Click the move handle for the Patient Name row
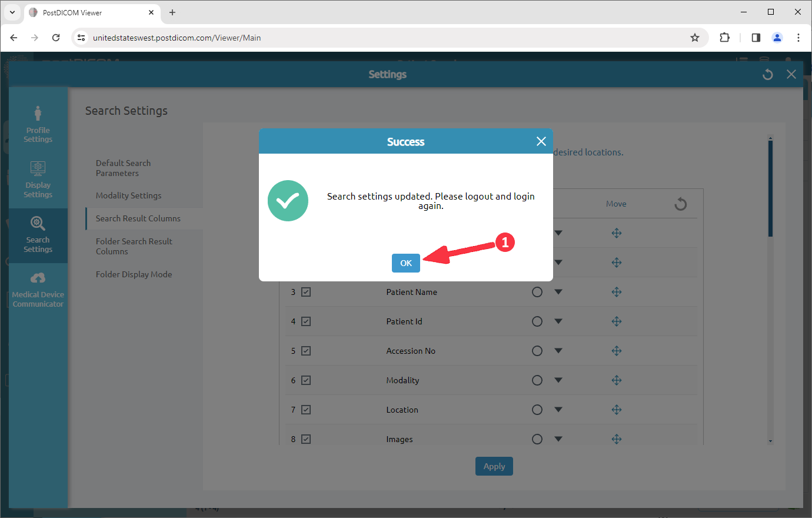The width and height of the screenshot is (812, 518). 617,291
